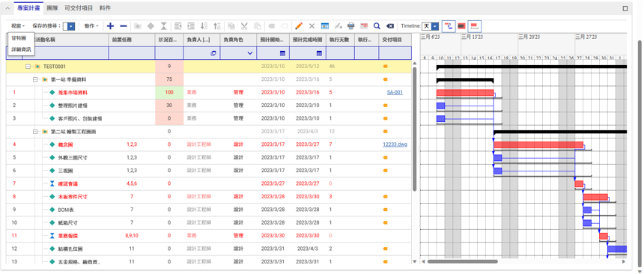The width and height of the screenshot is (644, 274).
Task: Click the blue minus remove-activity icon
Action: (124, 26)
